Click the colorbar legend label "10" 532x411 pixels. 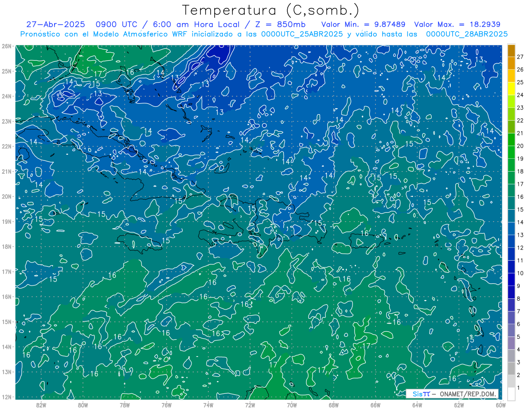pos(520,273)
